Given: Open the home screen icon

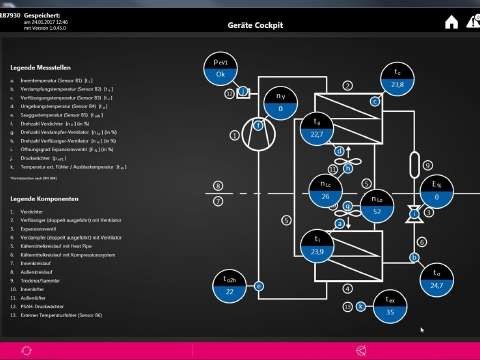Looking at the screenshot, I should point(451,22).
